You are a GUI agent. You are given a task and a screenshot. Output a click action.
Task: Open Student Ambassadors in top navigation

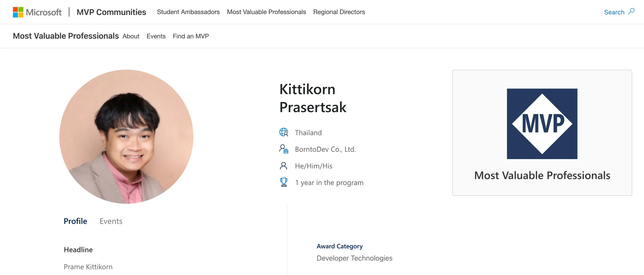pyautogui.click(x=188, y=12)
